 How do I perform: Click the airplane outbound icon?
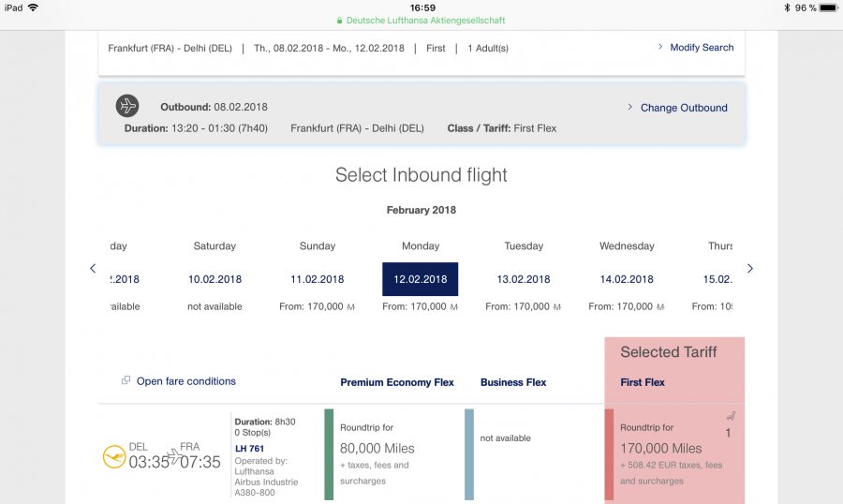(127, 106)
